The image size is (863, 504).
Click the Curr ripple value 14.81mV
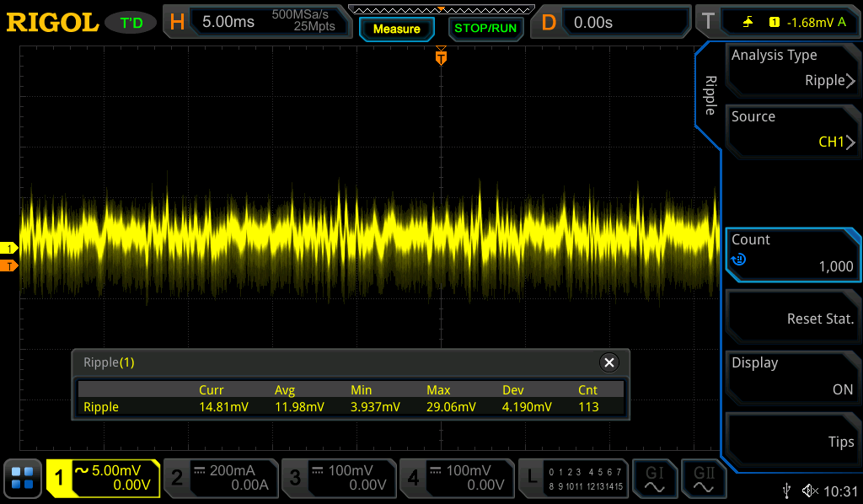pyautogui.click(x=223, y=407)
